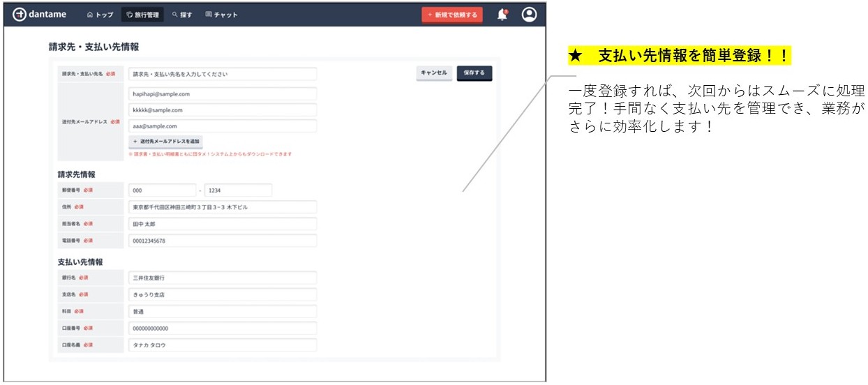Viewport: 868px width, 385px height.
Task: Open the 探す search menu item
Action: tap(182, 15)
